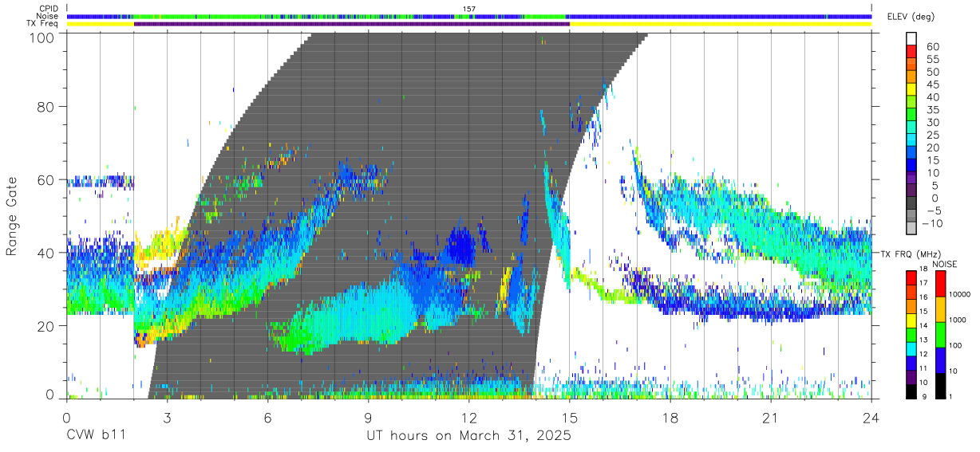
Task: Pick the green swatch in NOISE colorbar
Action: tap(940, 335)
